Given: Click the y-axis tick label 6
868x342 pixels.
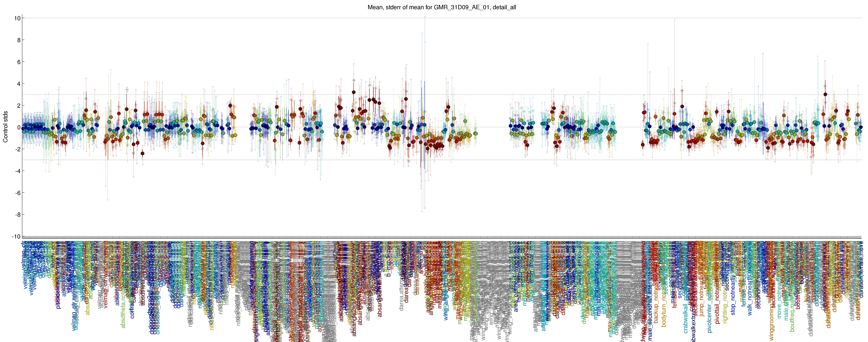Looking at the screenshot, I should click(x=19, y=62).
